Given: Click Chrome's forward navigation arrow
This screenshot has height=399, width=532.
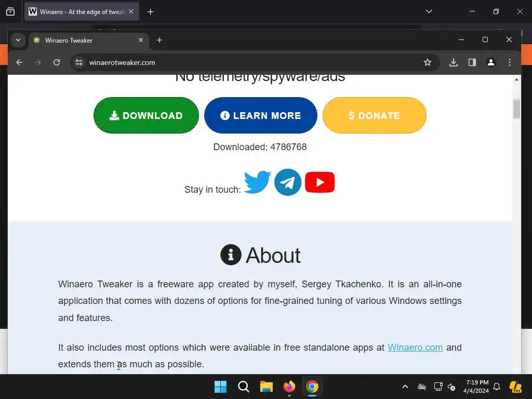Looking at the screenshot, I should click(x=37, y=62).
